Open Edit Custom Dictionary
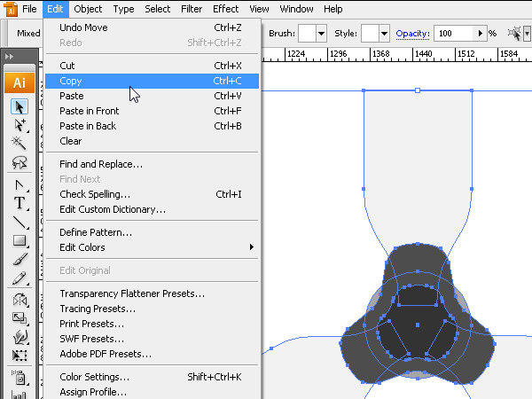Screen dimensions: 532x399 pyautogui.click(x=152, y=209)
